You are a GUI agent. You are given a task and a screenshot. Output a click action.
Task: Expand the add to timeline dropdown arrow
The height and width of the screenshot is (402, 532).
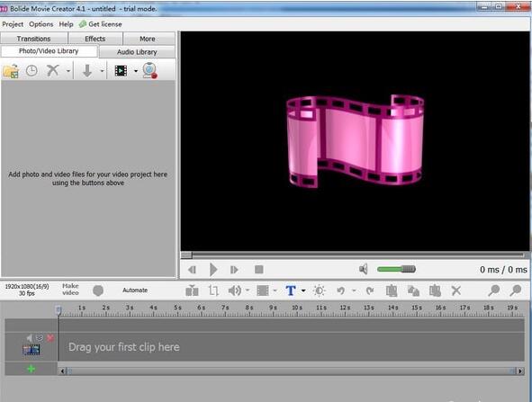[x=102, y=71]
